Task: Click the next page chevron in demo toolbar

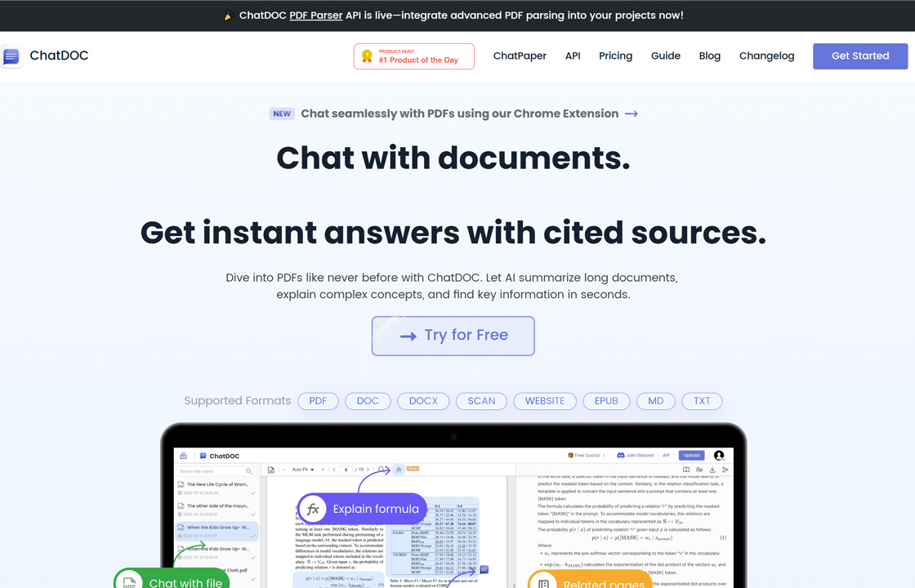Action: pos(368,470)
